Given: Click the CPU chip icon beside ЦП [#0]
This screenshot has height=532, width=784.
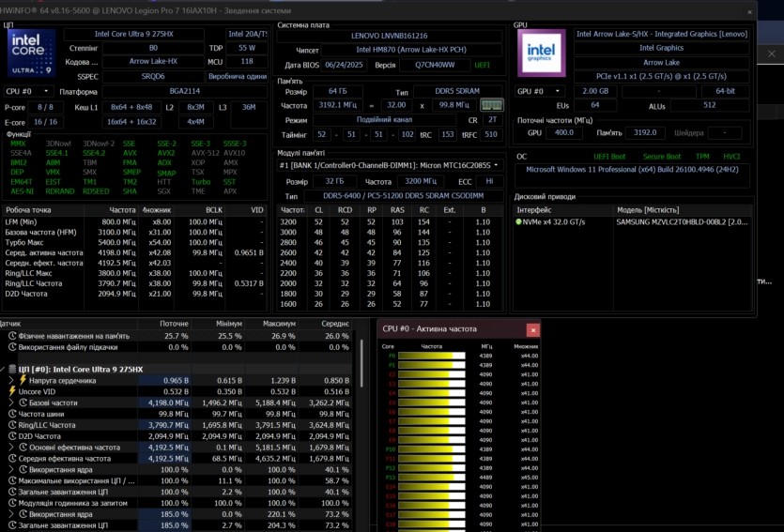Looking at the screenshot, I should point(11,369).
